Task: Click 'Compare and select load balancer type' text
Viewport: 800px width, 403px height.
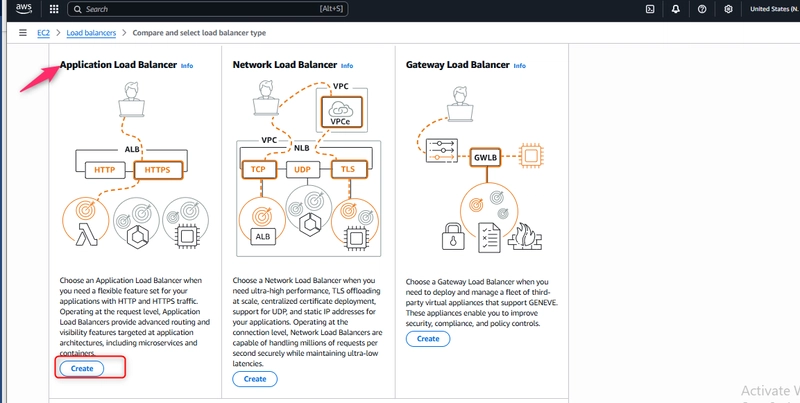Action: (199, 33)
